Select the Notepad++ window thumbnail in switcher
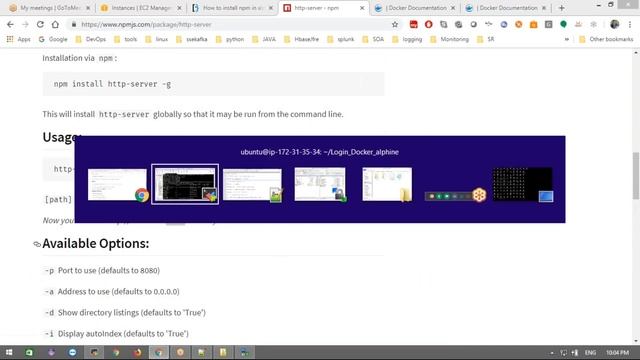Viewport: 640px width, 360px height. pos(252,184)
